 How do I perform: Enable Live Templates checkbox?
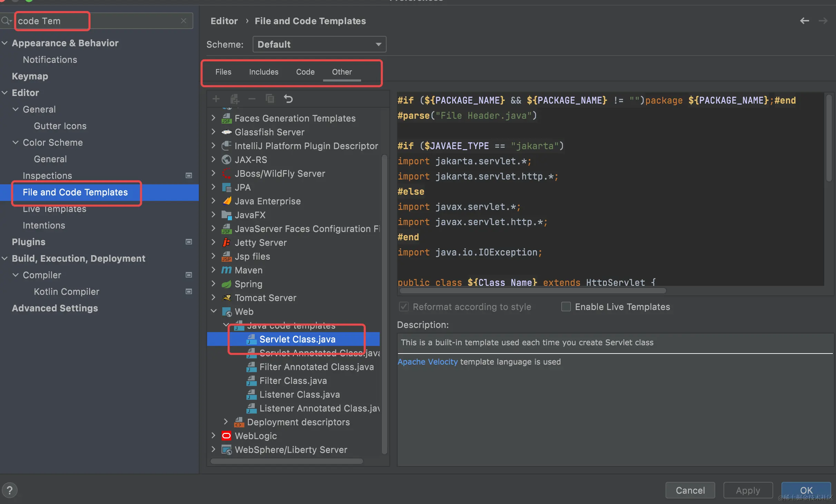coord(566,307)
